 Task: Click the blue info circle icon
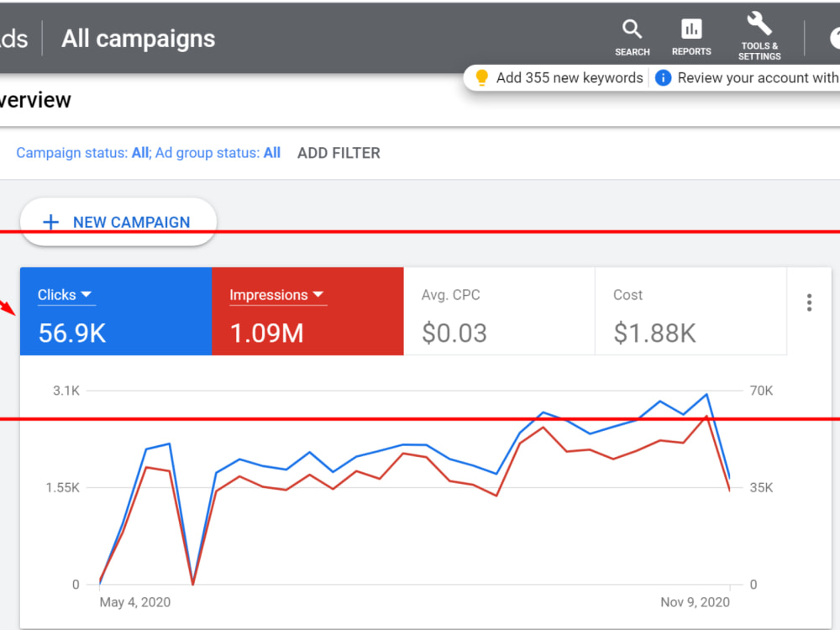pyautogui.click(x=663, y=78)
